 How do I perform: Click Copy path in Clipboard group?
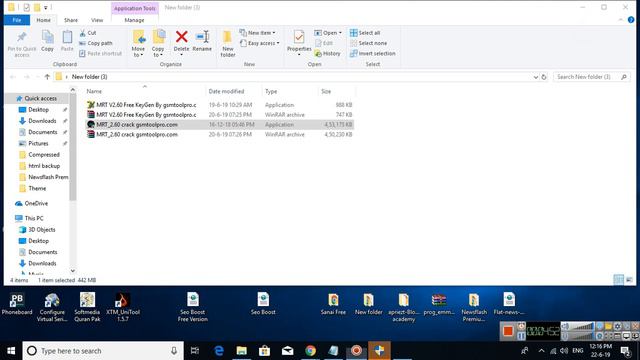pos(96,43)
